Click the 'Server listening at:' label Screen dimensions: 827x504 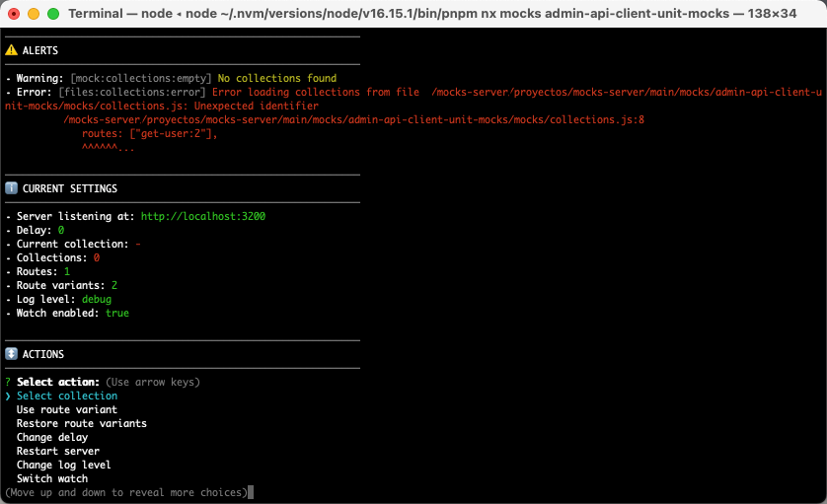point(75,216)
